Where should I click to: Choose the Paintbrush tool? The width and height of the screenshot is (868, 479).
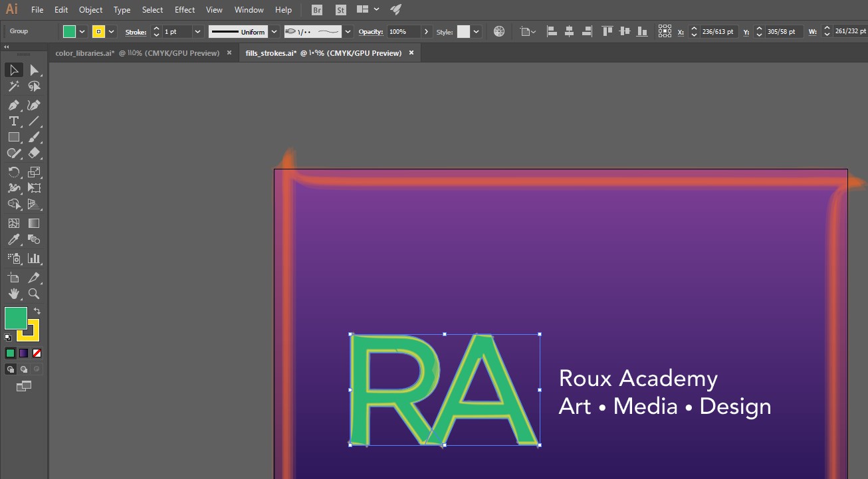[x=35, y=137]
